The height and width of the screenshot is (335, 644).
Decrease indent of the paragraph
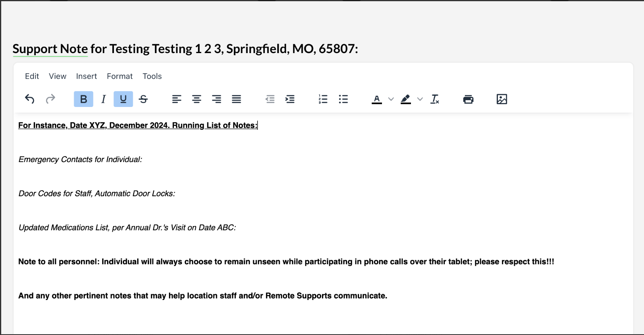click(270, 99)
